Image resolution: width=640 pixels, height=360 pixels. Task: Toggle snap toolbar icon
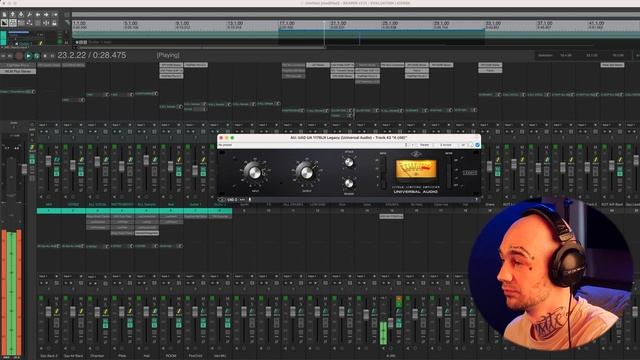(x=46, y=23)
